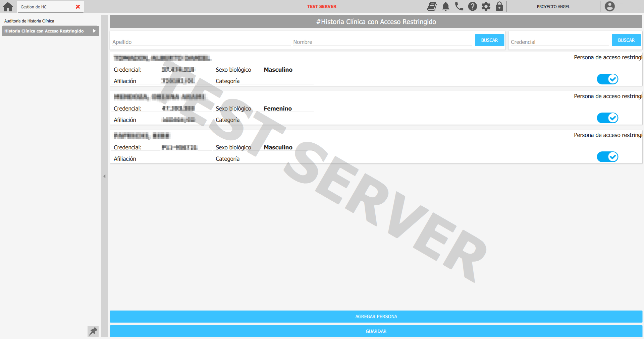
Task: Open Auditoría de Historia Clínica menu item
Action: click(29, 21)
